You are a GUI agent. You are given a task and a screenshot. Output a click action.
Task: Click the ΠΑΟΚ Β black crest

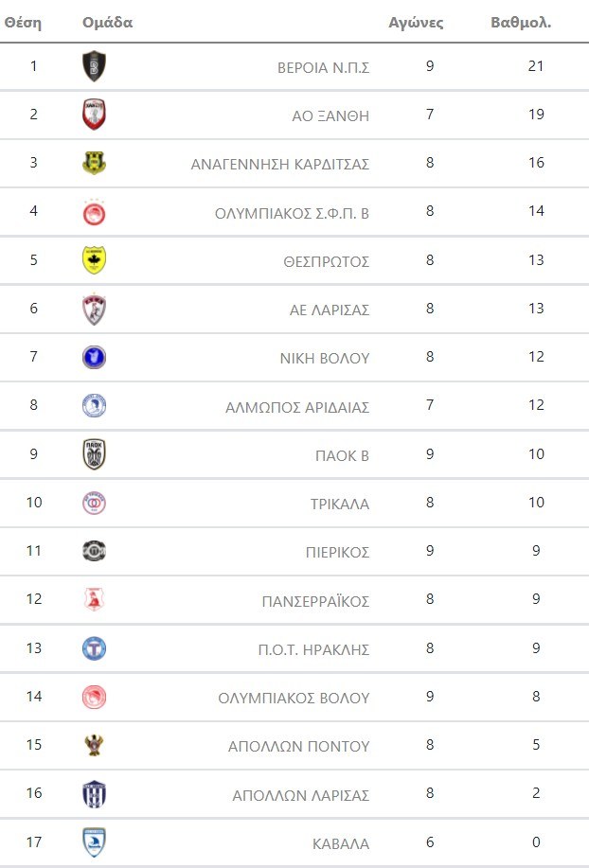point(94,454)
